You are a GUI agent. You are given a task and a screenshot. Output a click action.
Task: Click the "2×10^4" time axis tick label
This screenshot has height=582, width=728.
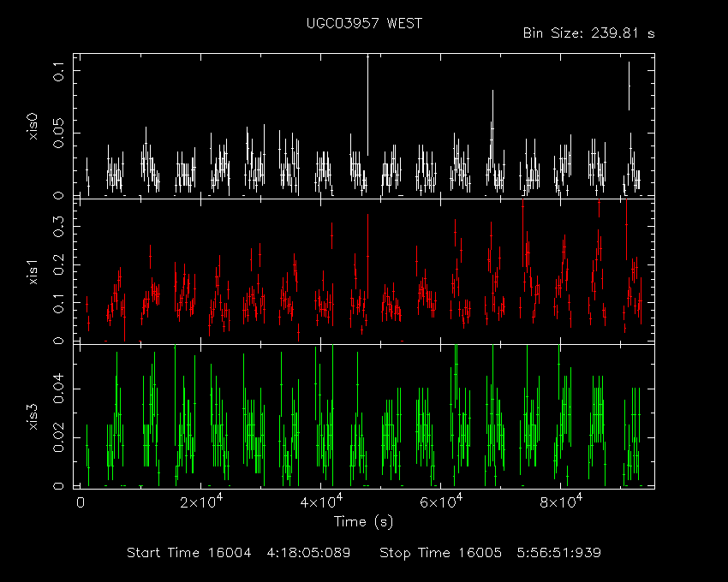pyautogui.click(x=201, y=502)
